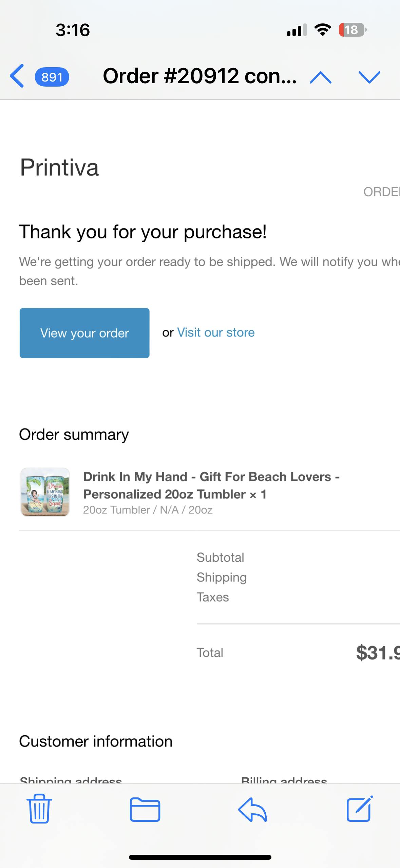Screen dimensions: 400x868
Task: Move email using the folder icon
Action: coord(145,809)
